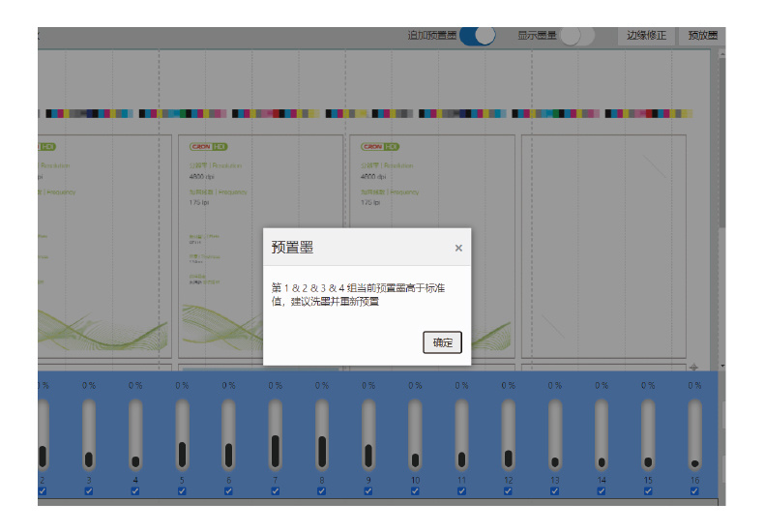Click the 预放墨 button at top right
Image resolution: width=764 pixels, height=532 pixels.
(x=703, y=36)
